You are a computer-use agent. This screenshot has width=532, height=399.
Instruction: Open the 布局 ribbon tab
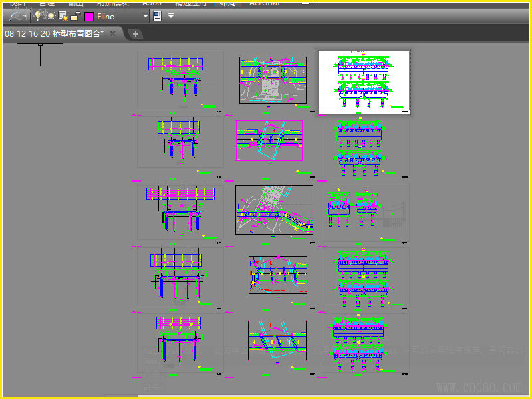click(x=227, y=3)
